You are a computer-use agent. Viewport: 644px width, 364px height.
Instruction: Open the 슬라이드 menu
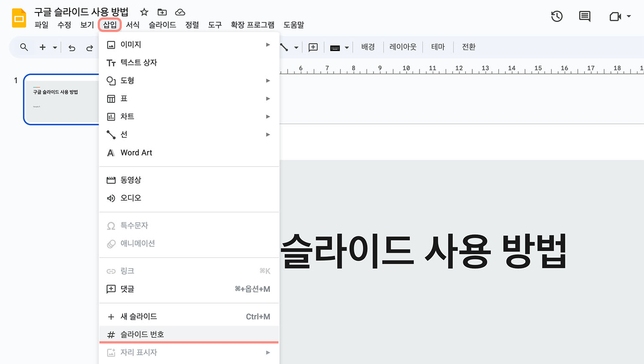[x=162, y=25]
